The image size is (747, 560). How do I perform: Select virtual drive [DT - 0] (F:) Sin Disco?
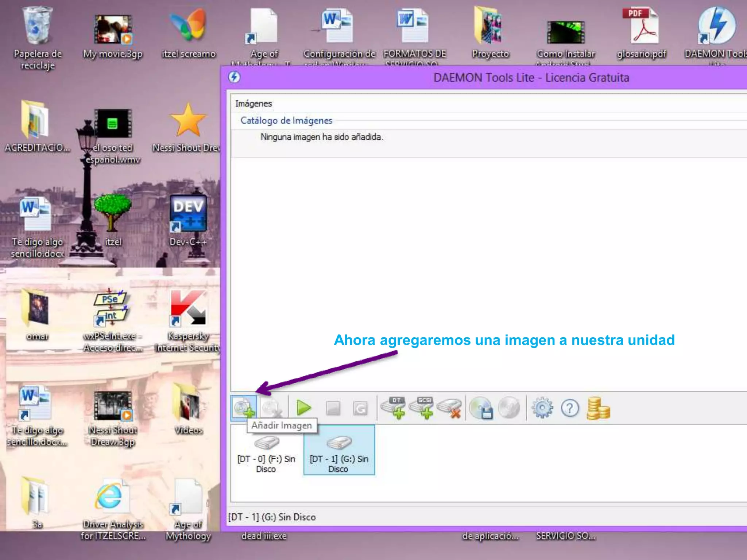(266, 454)
